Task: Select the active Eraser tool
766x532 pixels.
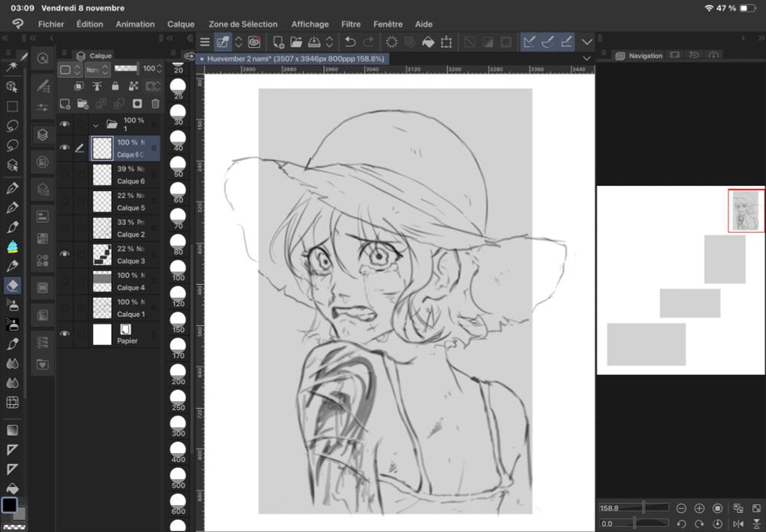Action: click(12, 286)
